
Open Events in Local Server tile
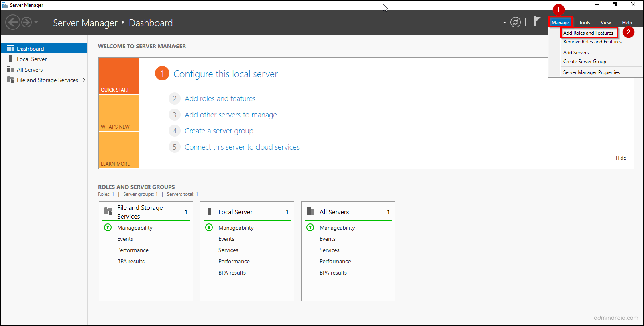coord(226,239)
